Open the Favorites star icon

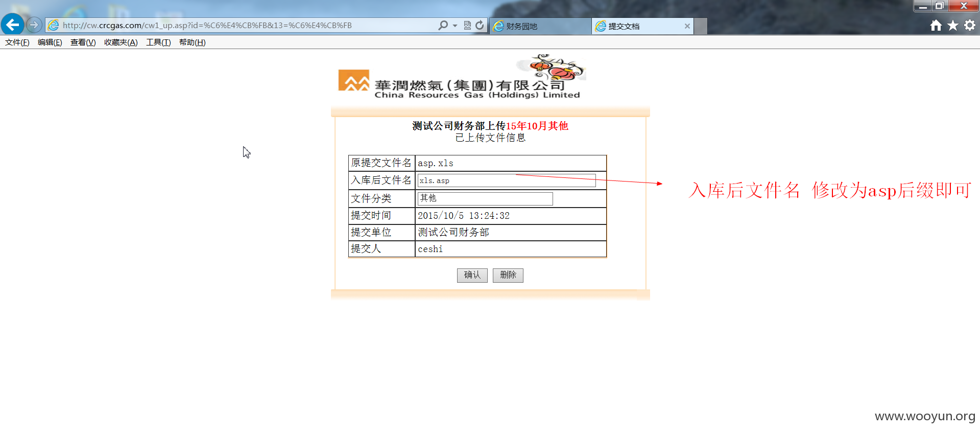point(953,26)
